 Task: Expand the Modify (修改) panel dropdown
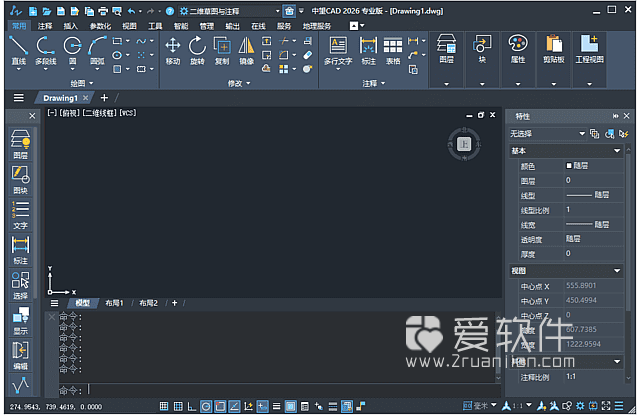click(x=239, y=83)
